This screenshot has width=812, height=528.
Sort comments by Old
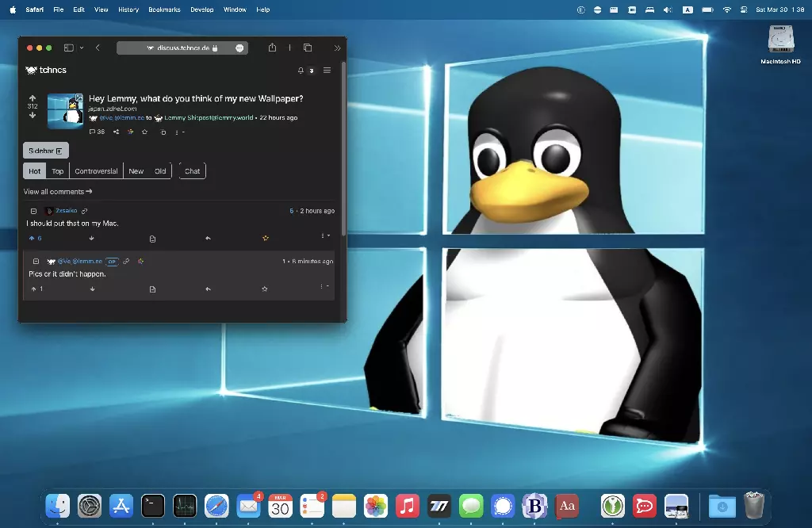pos(160,171)
